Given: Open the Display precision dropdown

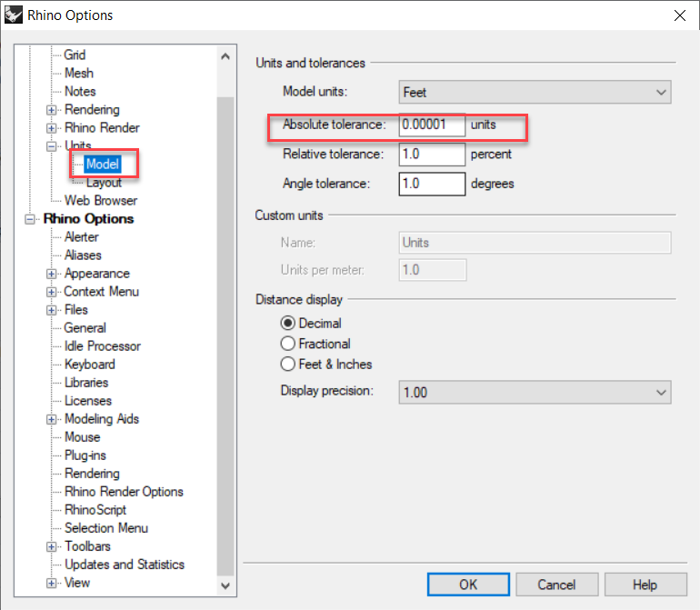Looking at the screenshot, I should point(535,392).
